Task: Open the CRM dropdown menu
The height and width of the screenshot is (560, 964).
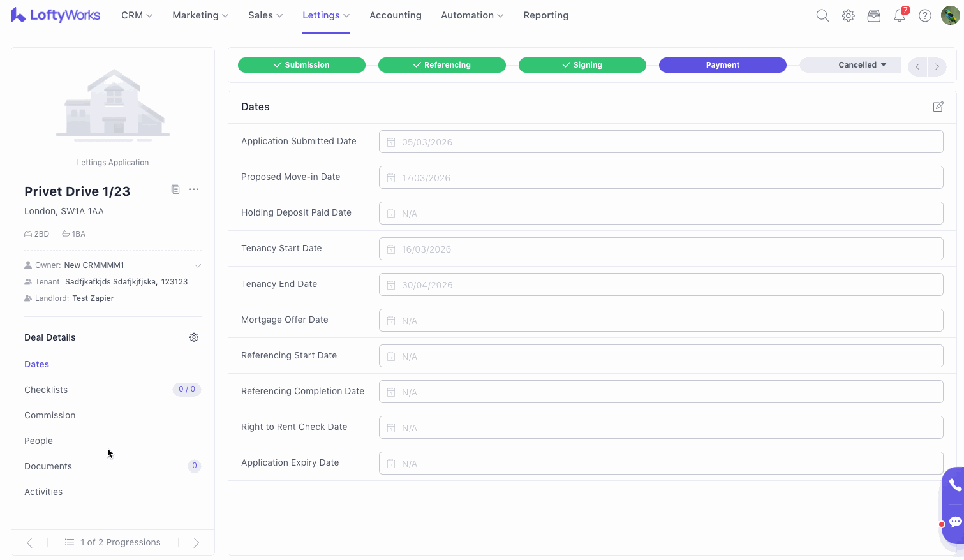Action: (137, 15)
